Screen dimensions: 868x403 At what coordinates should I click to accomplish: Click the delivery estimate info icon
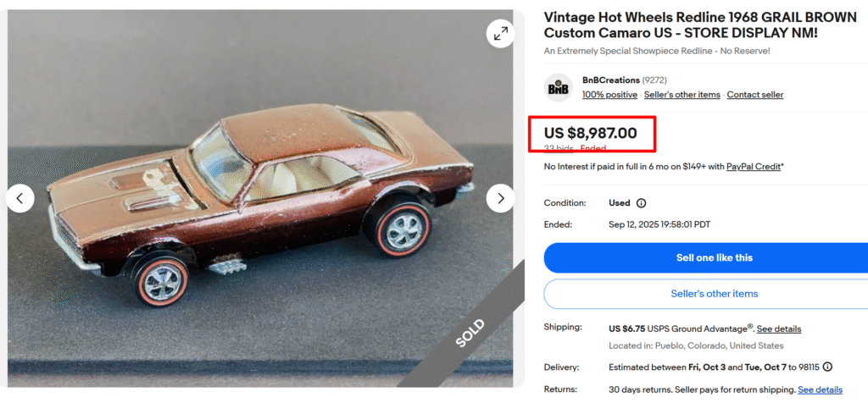click(827, 367)
